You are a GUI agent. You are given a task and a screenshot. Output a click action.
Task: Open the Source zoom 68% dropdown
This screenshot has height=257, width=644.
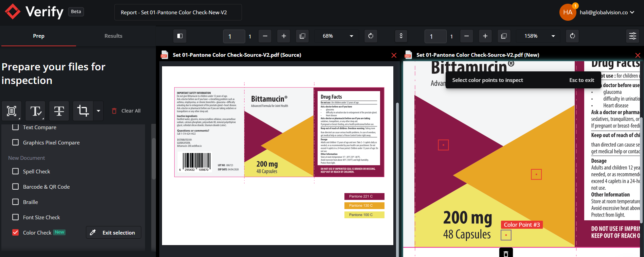tap(337, 36)
